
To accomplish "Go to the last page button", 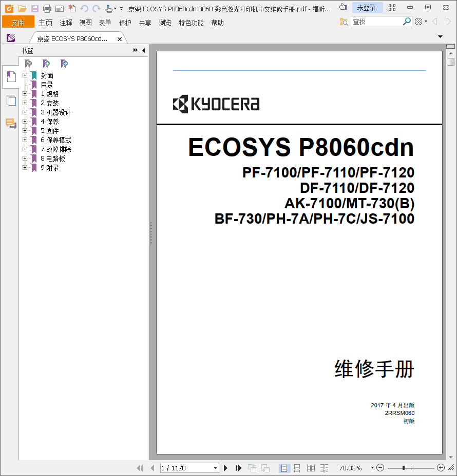I will click(239, 468).
